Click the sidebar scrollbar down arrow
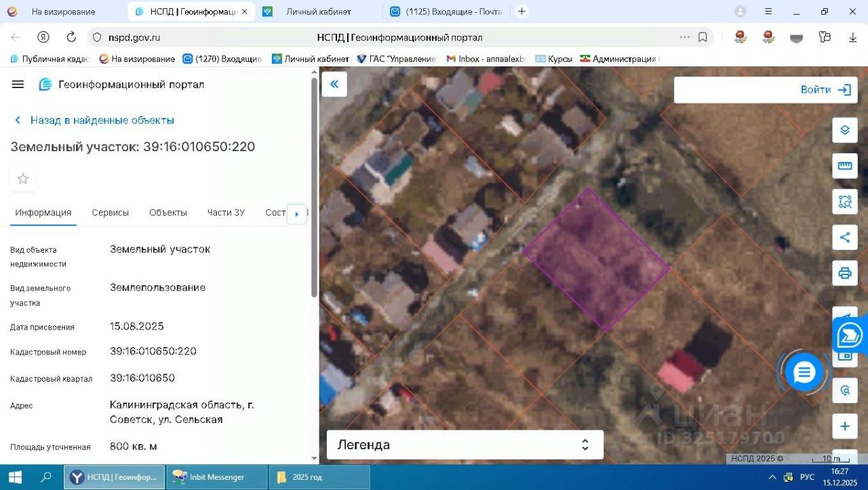The width and height of the screenshot is (868, 490). click(x=314, y=458)
